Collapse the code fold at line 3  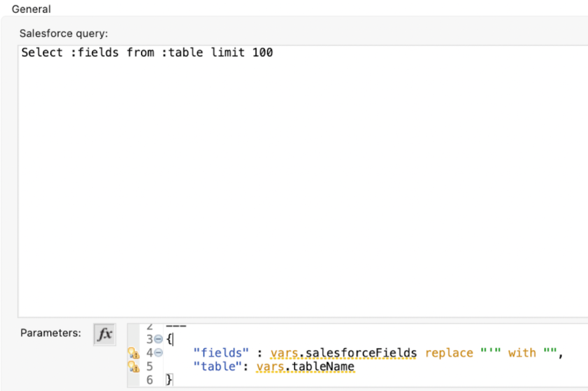pyautogui.click(x=158, y=339)
